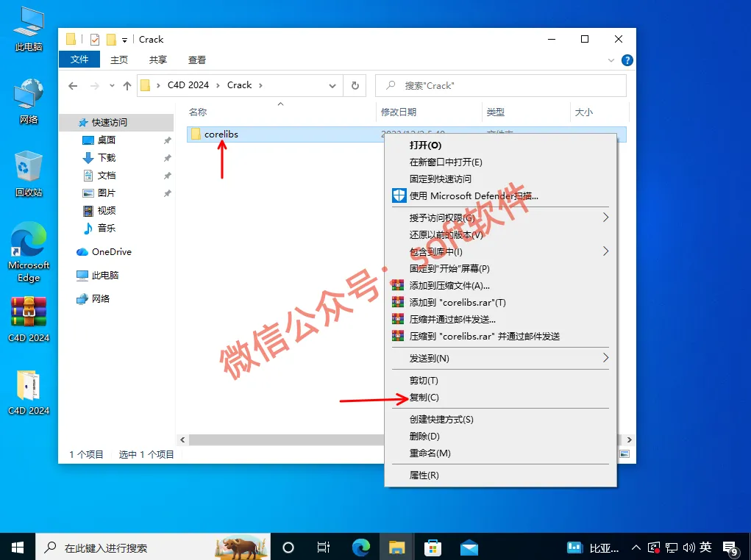The image size is (751, 560).
Task: Show hidden tray icons chevron
Action: [636, 547]
